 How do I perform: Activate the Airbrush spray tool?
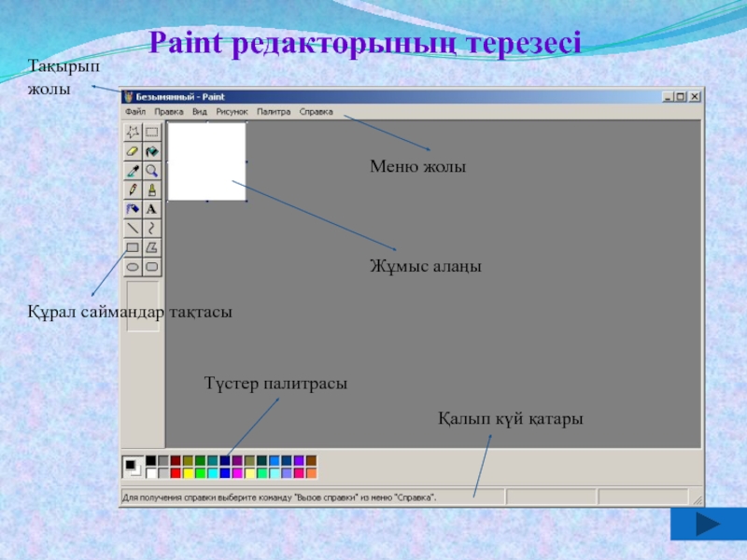coord(133,210)
